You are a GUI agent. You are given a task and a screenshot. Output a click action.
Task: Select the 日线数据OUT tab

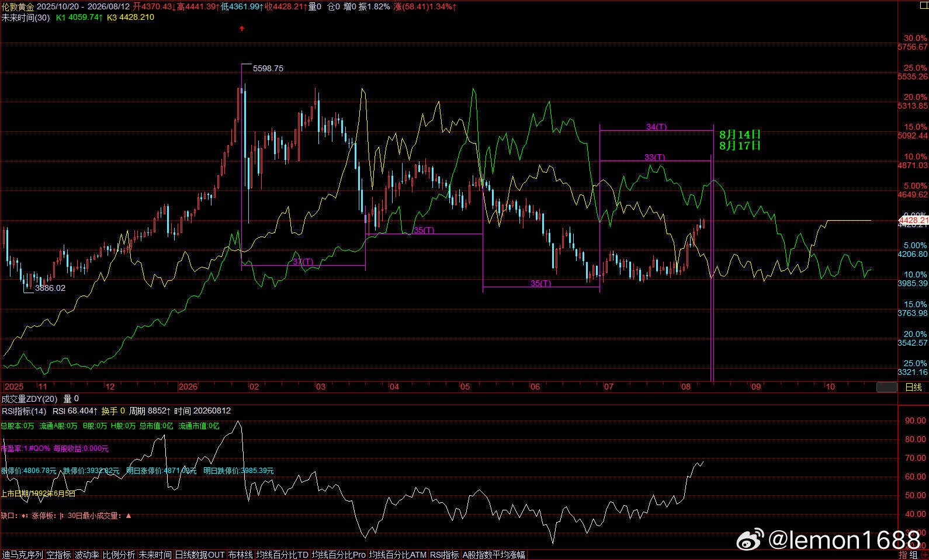pyautogui.click(x=199, y=555)
